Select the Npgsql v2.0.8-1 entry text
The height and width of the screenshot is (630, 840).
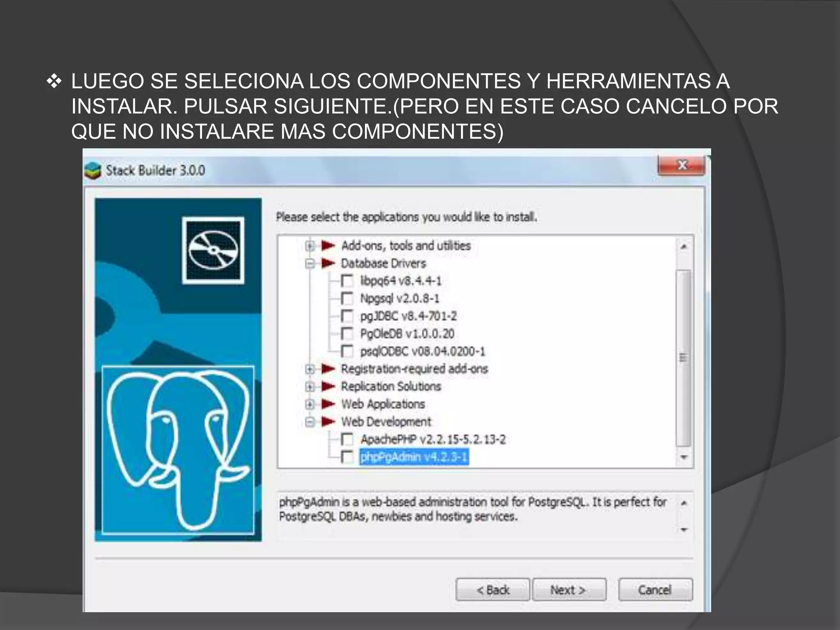tap(400, 299)
